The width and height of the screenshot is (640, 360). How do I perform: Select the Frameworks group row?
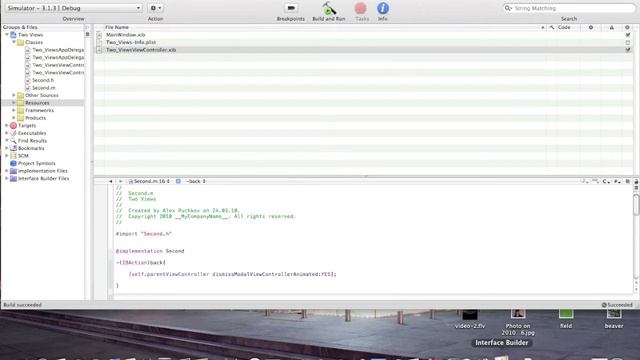tap(43, 110)
